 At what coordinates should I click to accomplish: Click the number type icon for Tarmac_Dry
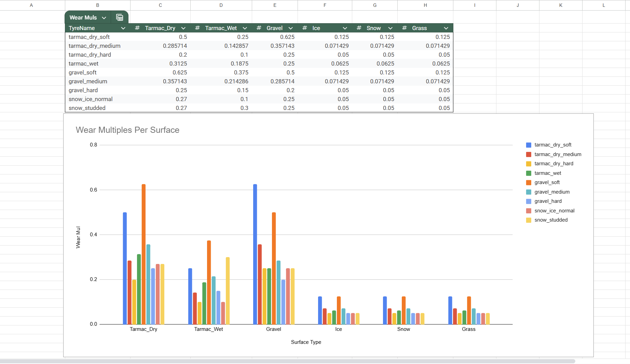(x=137, y=28)
